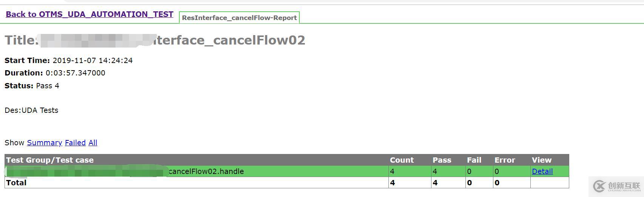Show only Failed test cases
Viewport: 644px width, 197px height.
pyautogui.click(x=75, y=143)
